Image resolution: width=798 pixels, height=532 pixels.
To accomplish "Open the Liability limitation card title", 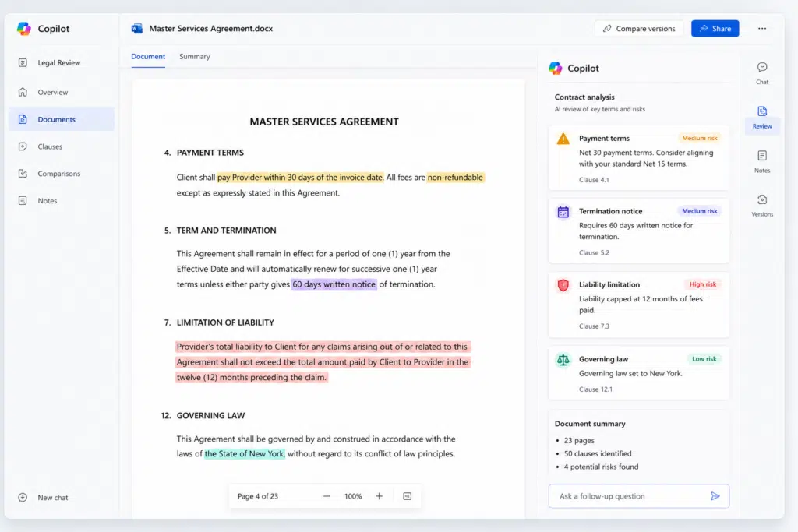I will (x=609, y=284).
